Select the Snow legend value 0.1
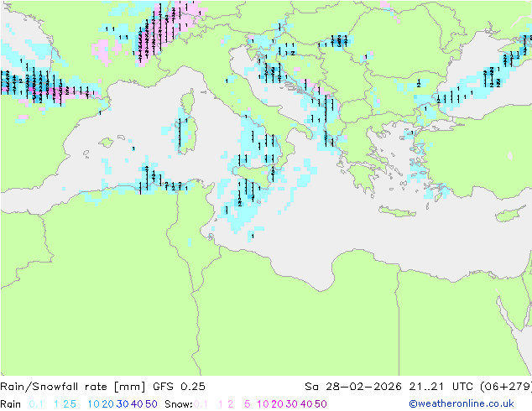This screenshot has height=411, width=532. [x=201, y=404]
